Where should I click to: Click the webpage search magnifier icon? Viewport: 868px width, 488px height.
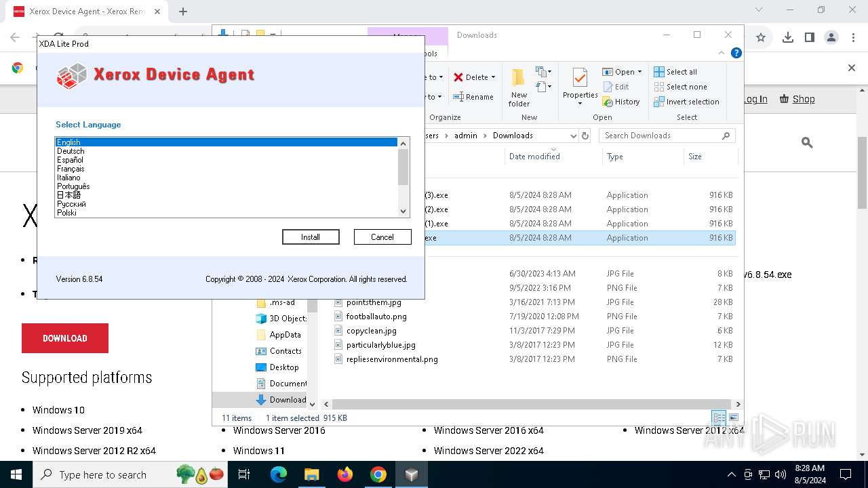pos(807,142)
